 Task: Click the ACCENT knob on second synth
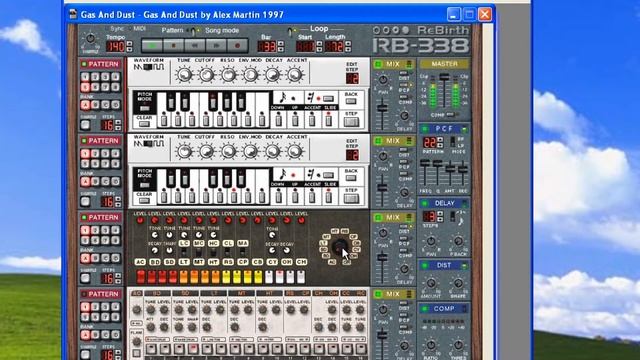[x=294, y=151]
